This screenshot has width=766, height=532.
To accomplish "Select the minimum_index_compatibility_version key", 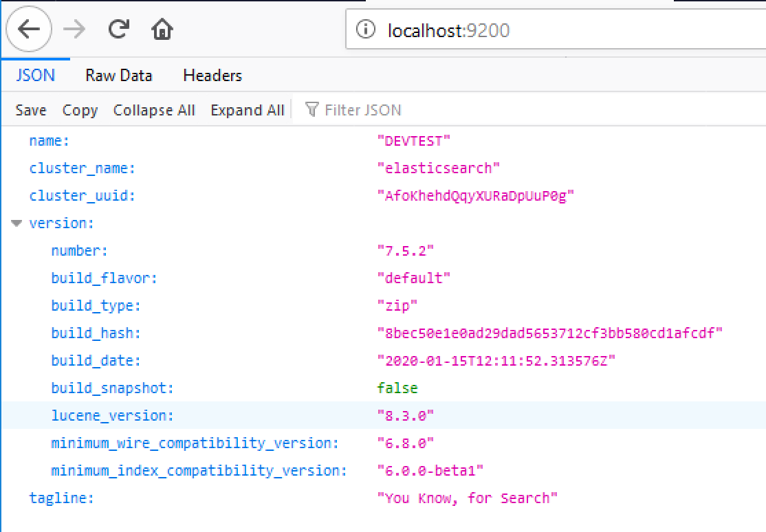I will (199, 470).
